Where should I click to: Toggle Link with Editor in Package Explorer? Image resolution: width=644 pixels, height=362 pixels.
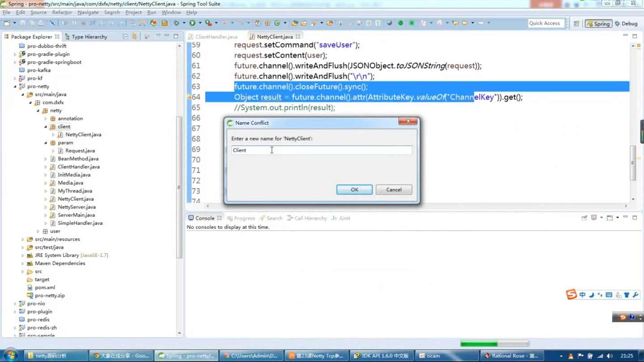pos(134,37)
